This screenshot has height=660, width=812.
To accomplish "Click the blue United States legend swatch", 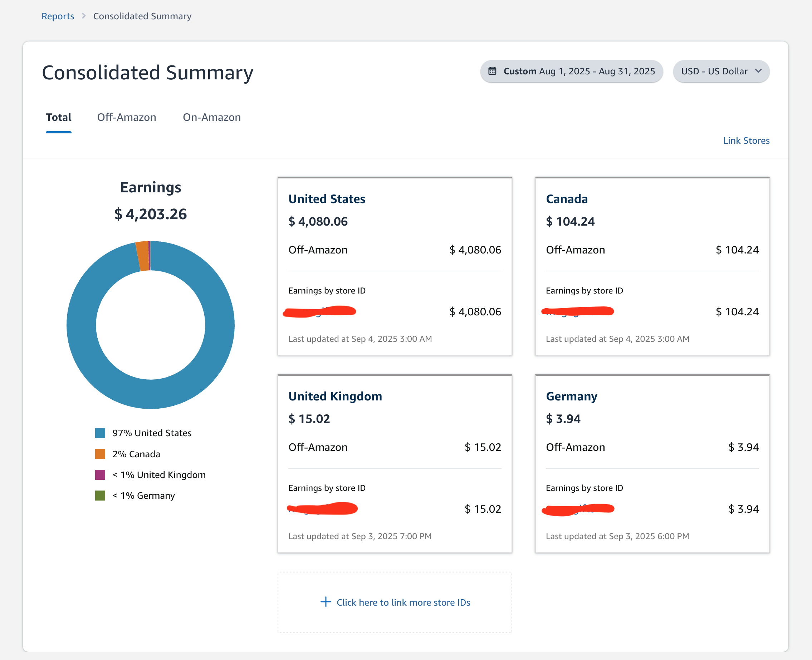I will point(100,433).
